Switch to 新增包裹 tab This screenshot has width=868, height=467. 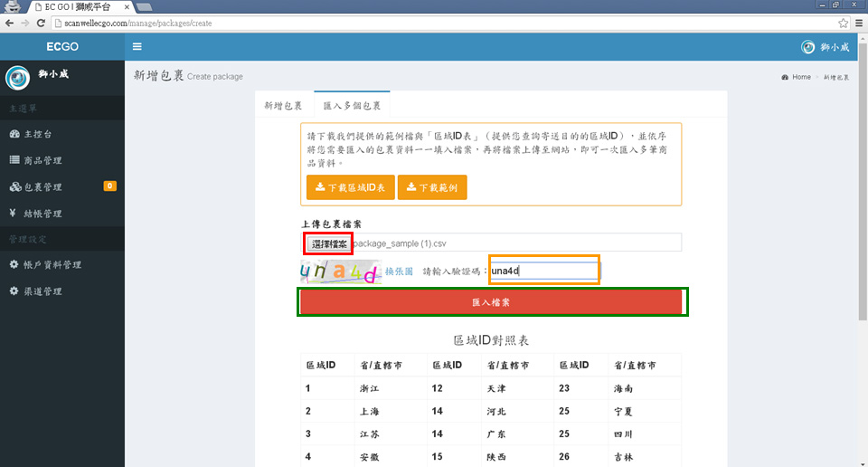click(283, 106)
